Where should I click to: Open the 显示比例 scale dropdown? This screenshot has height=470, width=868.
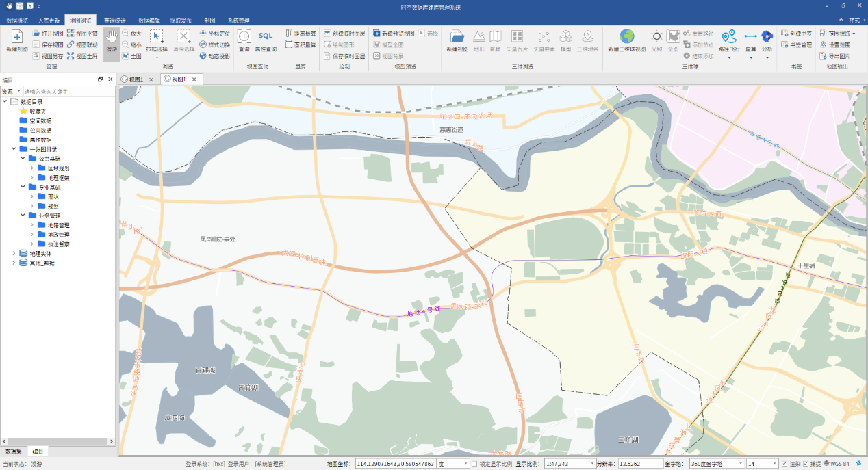[591, 464]
